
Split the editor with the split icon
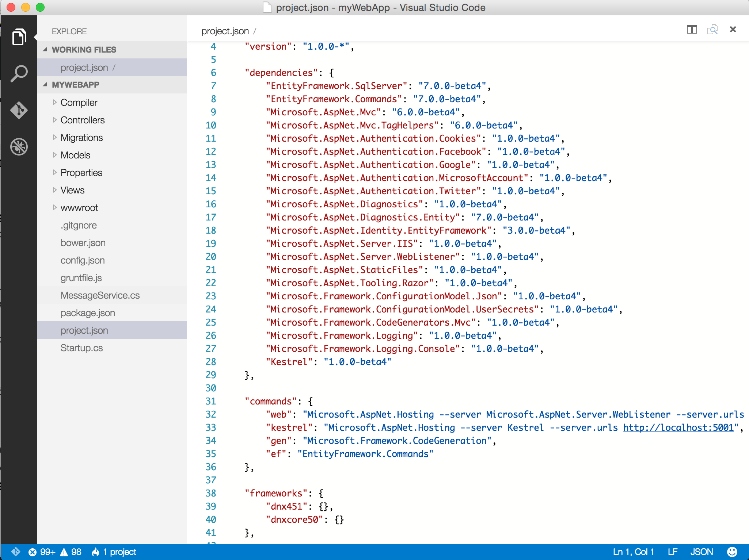(x=692, y=30)
